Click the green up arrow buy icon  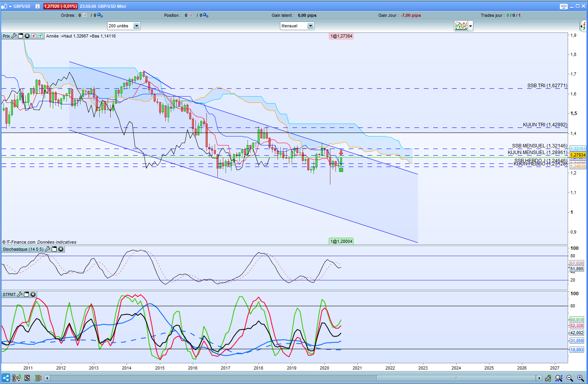point(40,36)
